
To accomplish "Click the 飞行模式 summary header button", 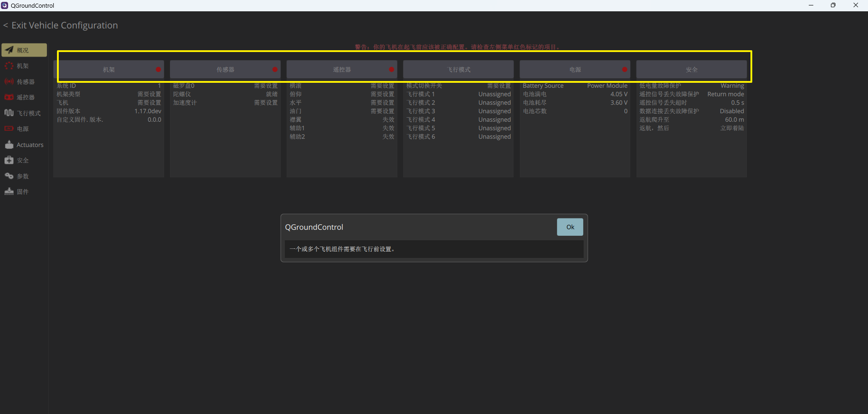I will click(x=458, y=70).
